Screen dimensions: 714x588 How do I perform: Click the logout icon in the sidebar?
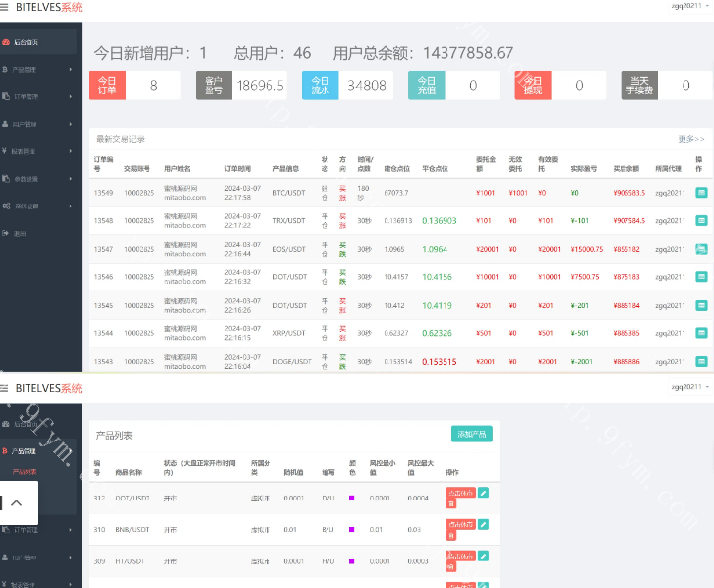tap(20, 233)
